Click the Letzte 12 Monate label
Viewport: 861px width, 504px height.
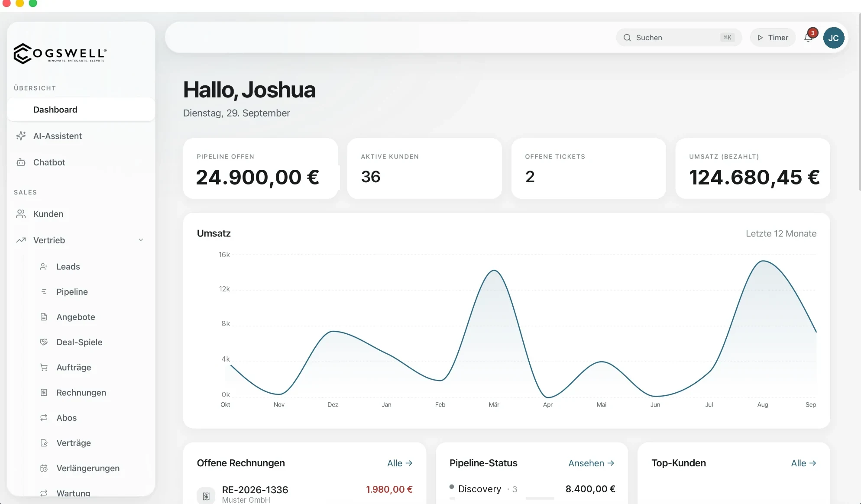pyautogui.click(x=781, y=233)
